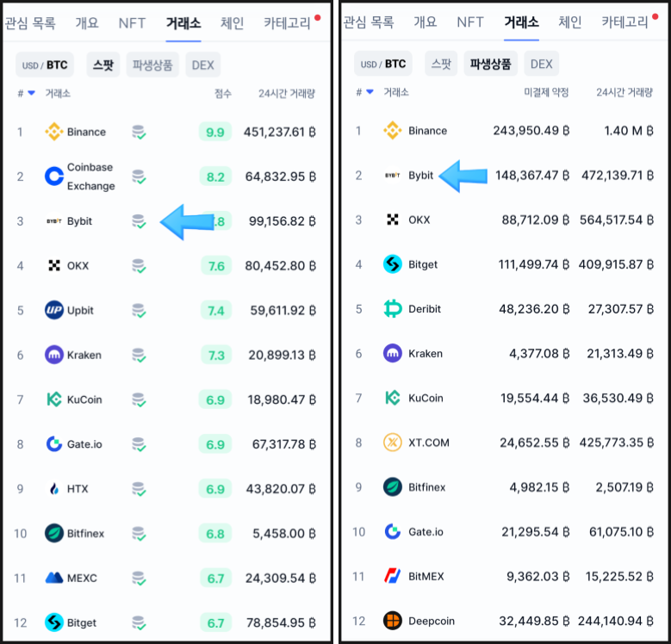Open Bybit exchange in left spot list
Image resolution: width=671 pixels, height=644 pixels.
coord(79,221)
